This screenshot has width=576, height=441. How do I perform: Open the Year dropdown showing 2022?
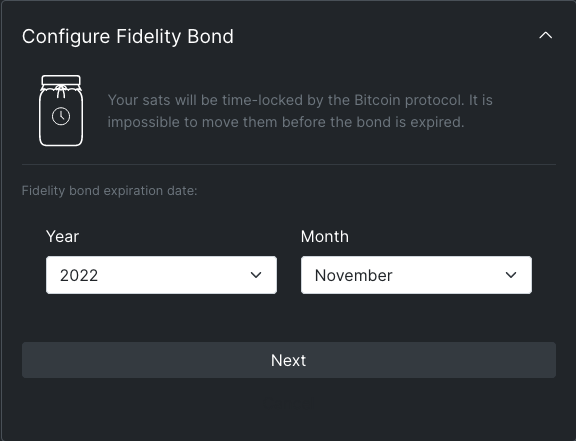click(161, 275)
